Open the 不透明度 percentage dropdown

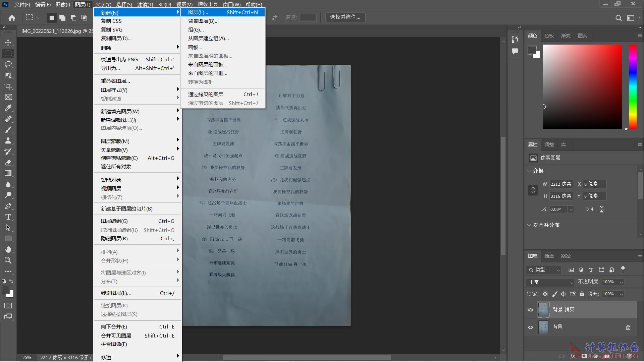click(621, 282)
